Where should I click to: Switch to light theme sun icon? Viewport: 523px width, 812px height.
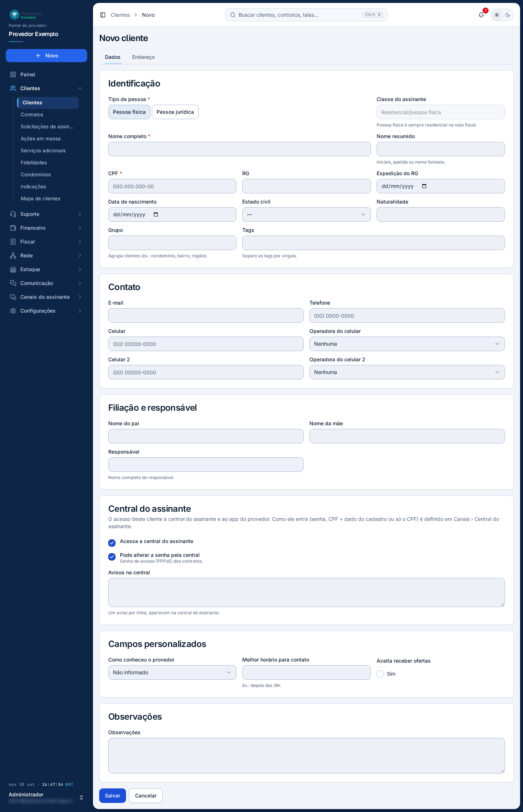[497, 15]
